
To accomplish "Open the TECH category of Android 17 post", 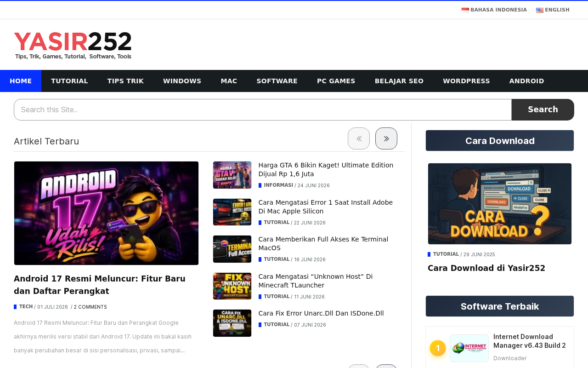I will (x=26, y=307).
